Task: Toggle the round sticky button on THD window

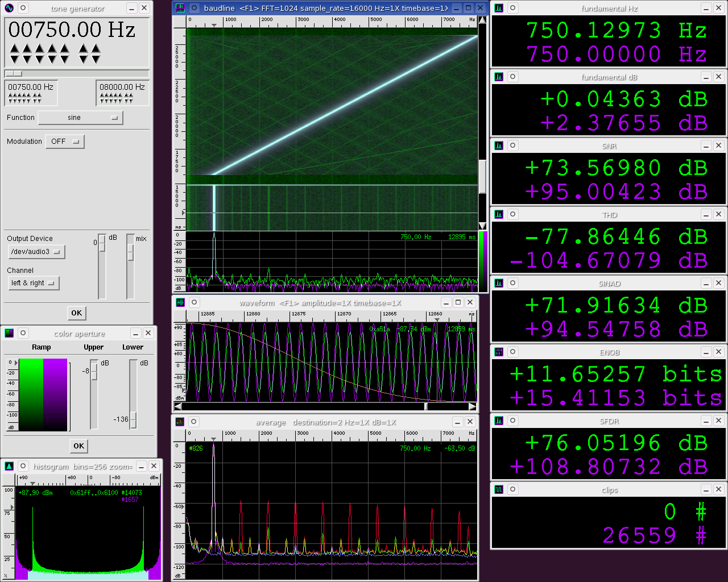Action: coord(512,214)
